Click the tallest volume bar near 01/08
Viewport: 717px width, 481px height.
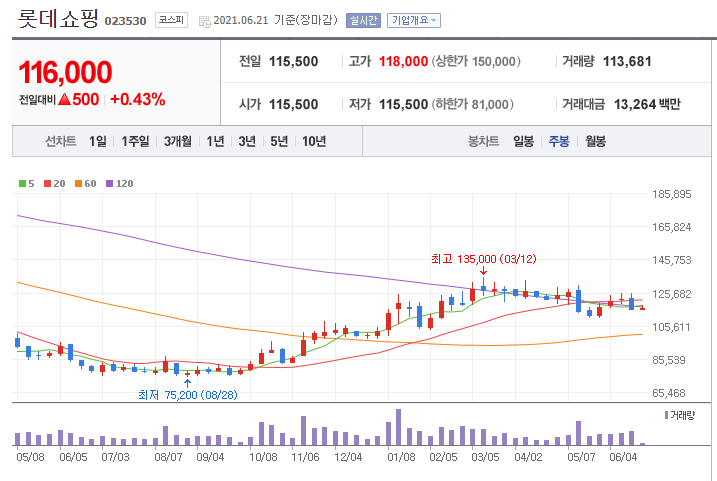pos(398,427)
